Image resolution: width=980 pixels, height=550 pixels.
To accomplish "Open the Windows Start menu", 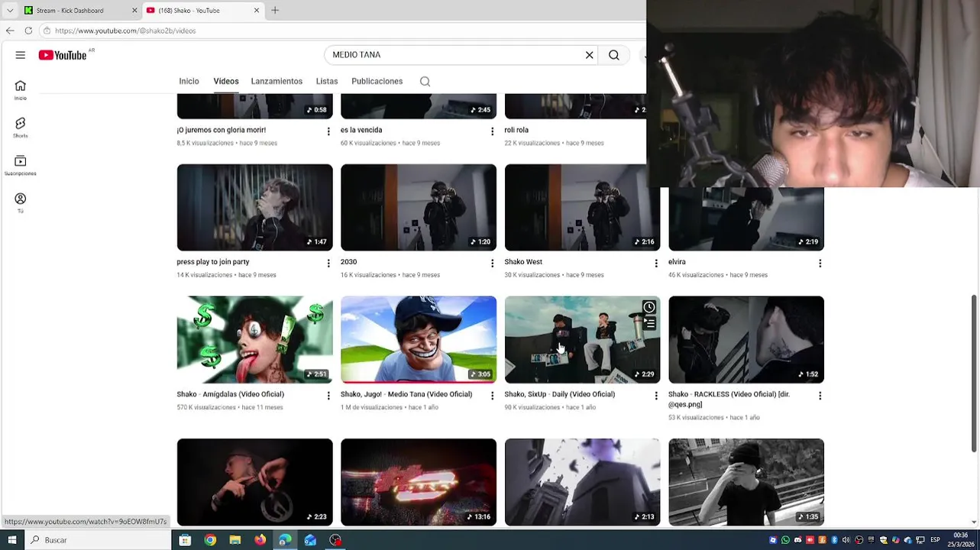I will click(x=11, y=540).
